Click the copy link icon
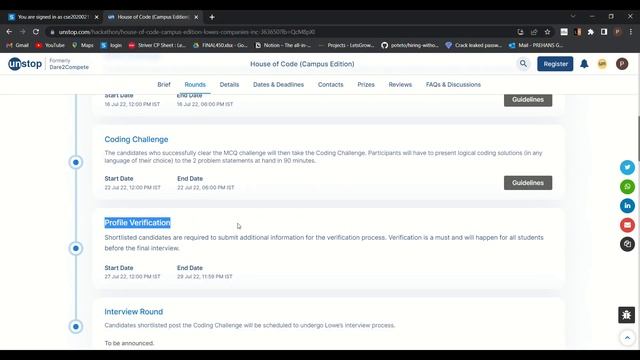This screenshot has width=640, height=360. [627, 244]
